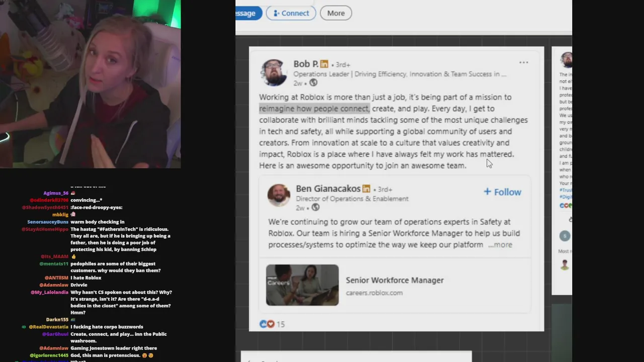This screenshot has width=644, height=362.
Task: Click highlighted text 'reimagine how people connect'
Action: 314,109
